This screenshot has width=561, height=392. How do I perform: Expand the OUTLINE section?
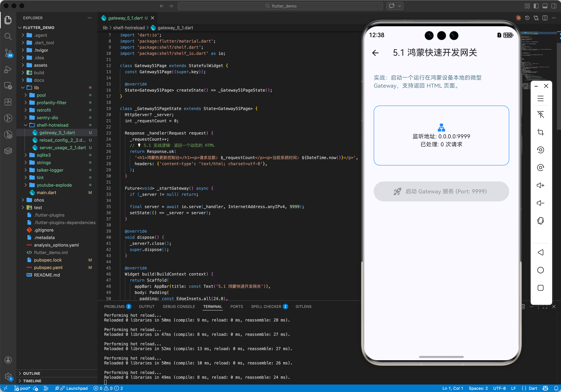32,373
